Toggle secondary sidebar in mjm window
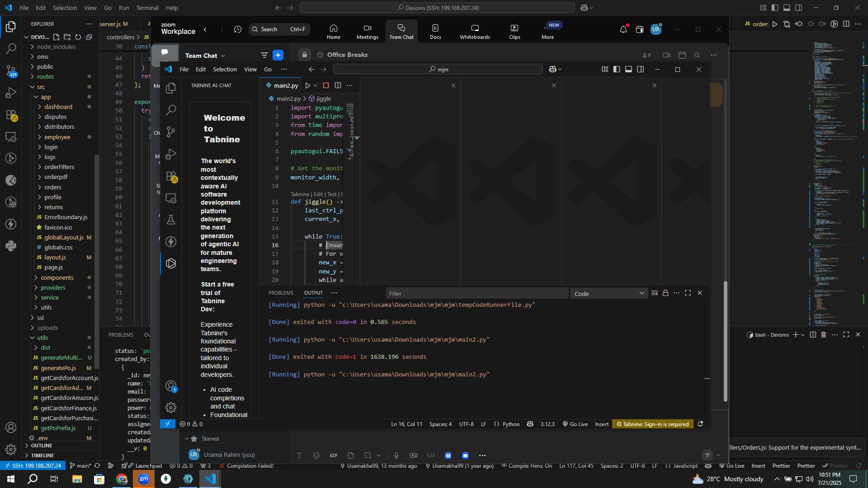868x488 pixels. pos(640,69)
